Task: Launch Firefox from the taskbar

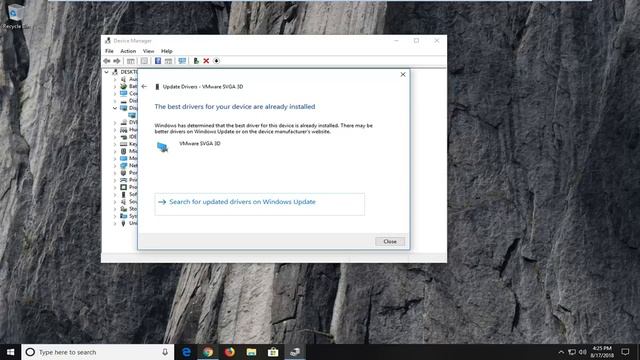Action: click(229, 352)
